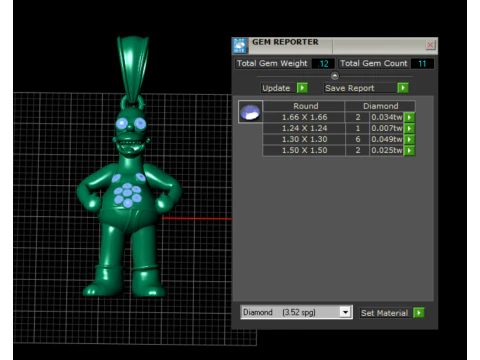Click the 0.049tw weight cell
480x360 pixels.
coord(387,139)
